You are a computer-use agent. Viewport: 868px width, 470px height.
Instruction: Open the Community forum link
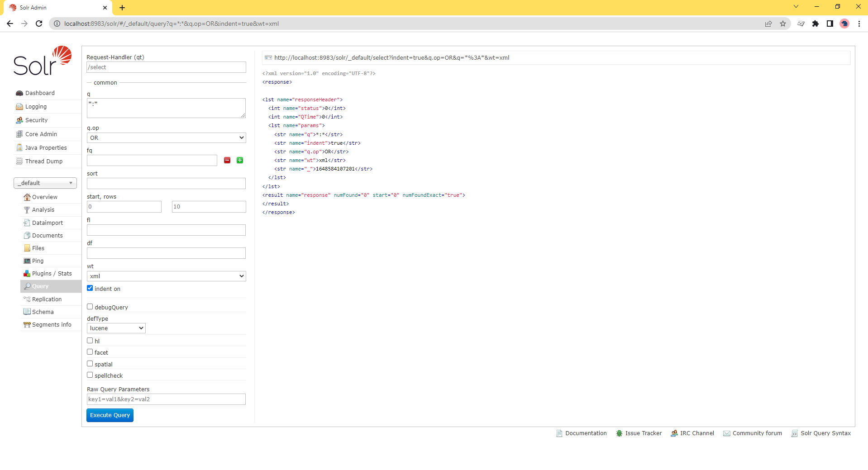coord(757,433)
